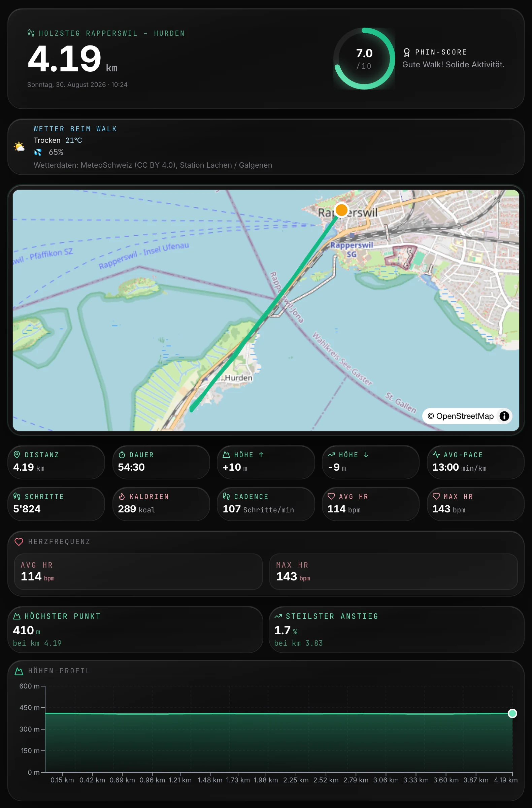Click the mountain icon beside Höchster Punkt

coord(16,616)
